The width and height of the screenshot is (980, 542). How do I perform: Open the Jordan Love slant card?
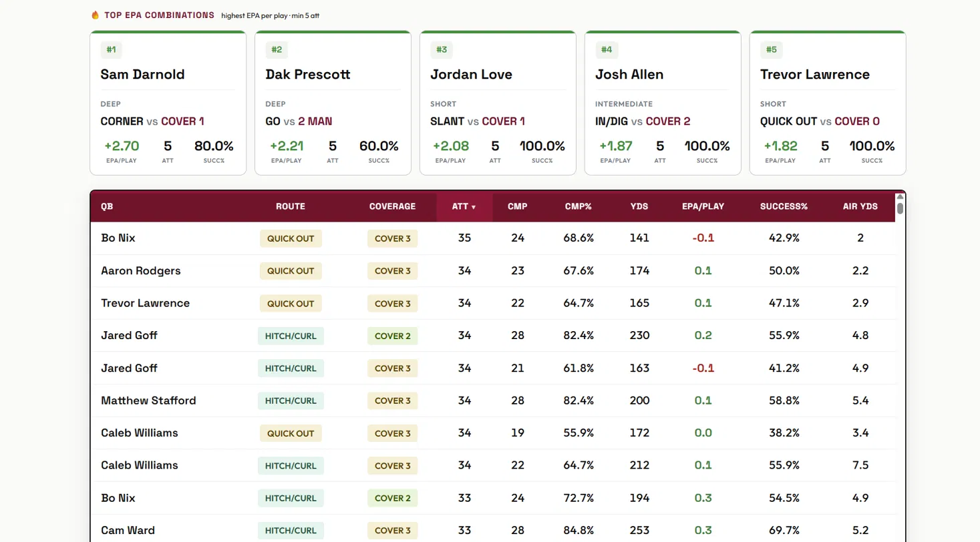tap(498, 103)
